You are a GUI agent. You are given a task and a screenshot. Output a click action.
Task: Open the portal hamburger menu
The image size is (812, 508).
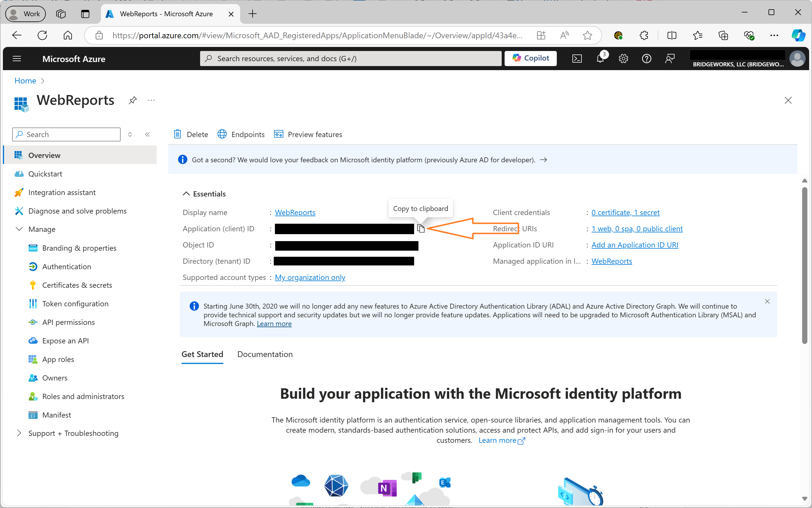17,59
